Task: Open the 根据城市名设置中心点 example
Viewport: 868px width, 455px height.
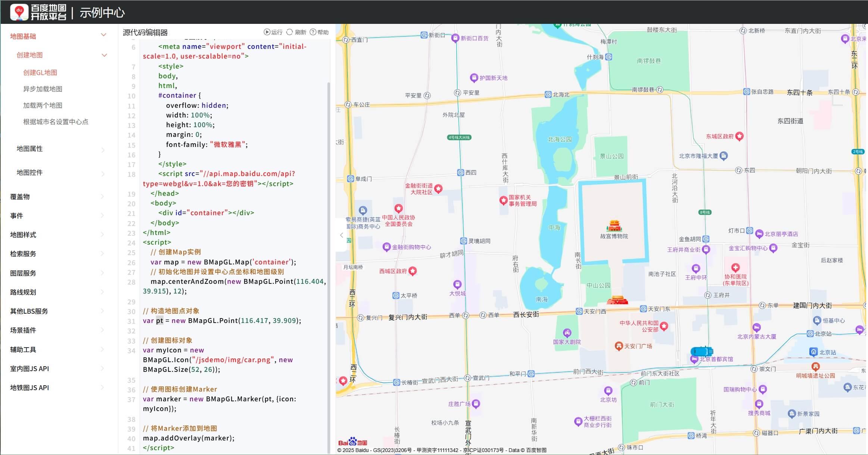Action: pyautogui.click(x=56, y=122)
